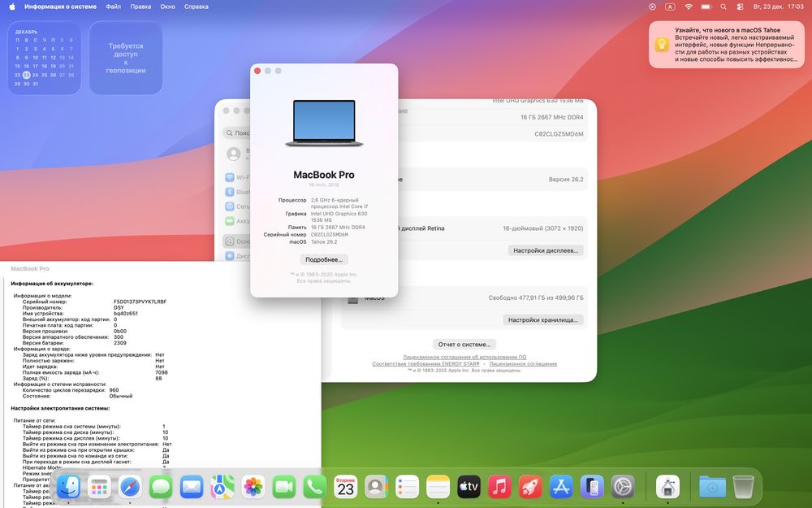
Task: Select battery serial F5D01373PVYK7LRBF
Action: (140, 302)
